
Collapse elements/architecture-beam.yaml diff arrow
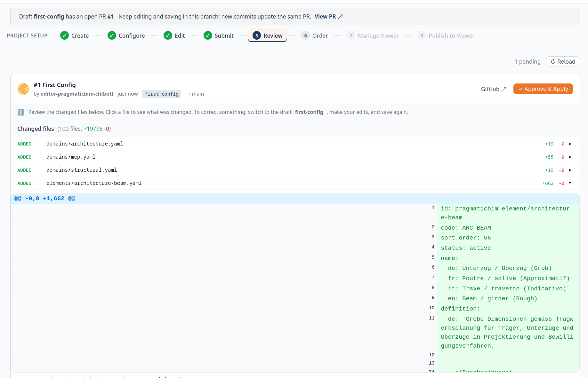pos(570,183)
